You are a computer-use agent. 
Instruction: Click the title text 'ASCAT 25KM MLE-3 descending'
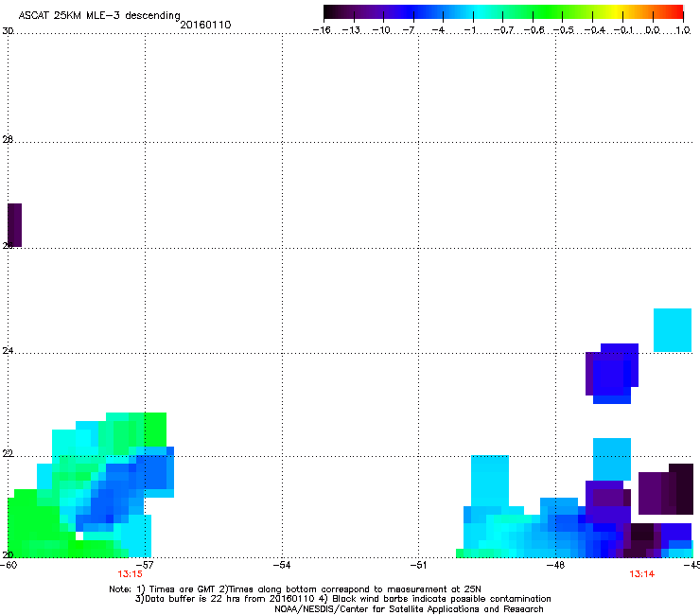coord(99,15)
